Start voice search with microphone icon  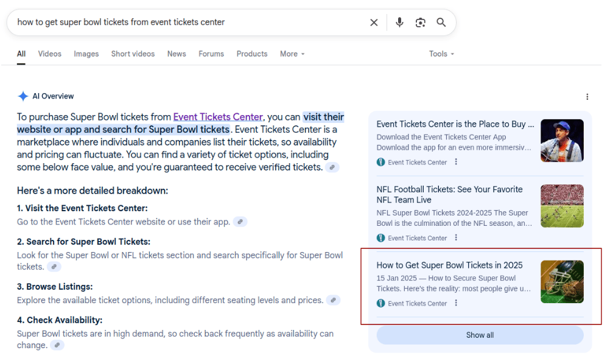tap(399, 23)
